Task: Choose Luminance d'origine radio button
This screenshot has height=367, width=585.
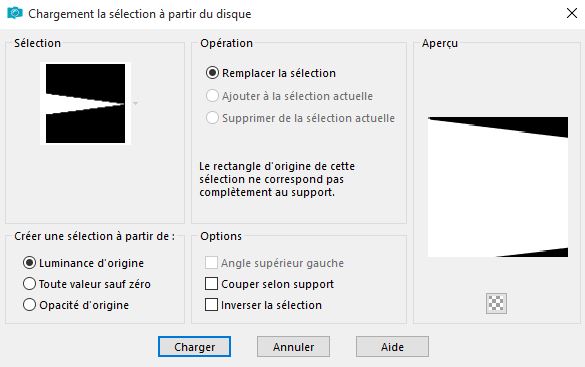Action: (29, 263)
